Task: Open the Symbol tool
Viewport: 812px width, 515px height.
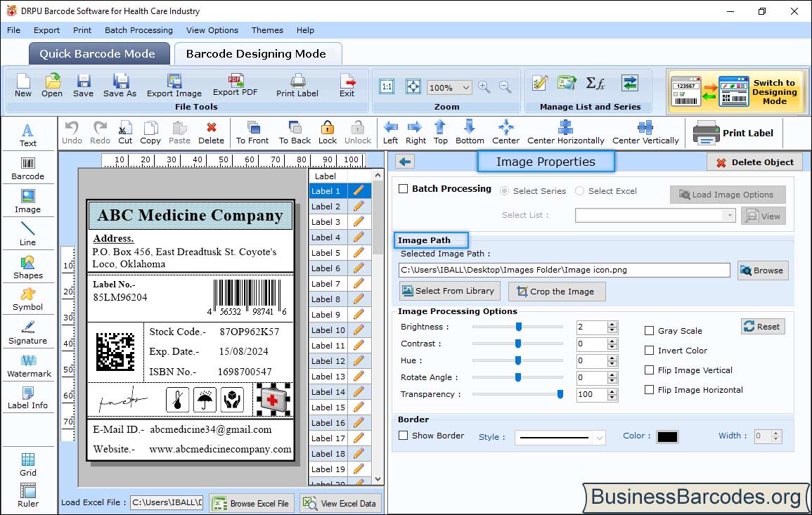Action: 28,300
